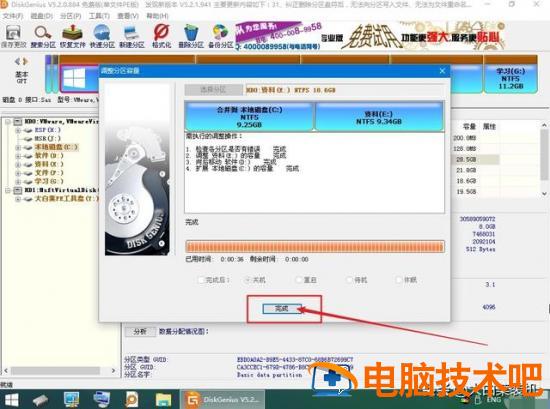The height and width of the screenshot is (409, 550).
Task: Open the 文件(F) menu
Action: click(x=13, y=16)
